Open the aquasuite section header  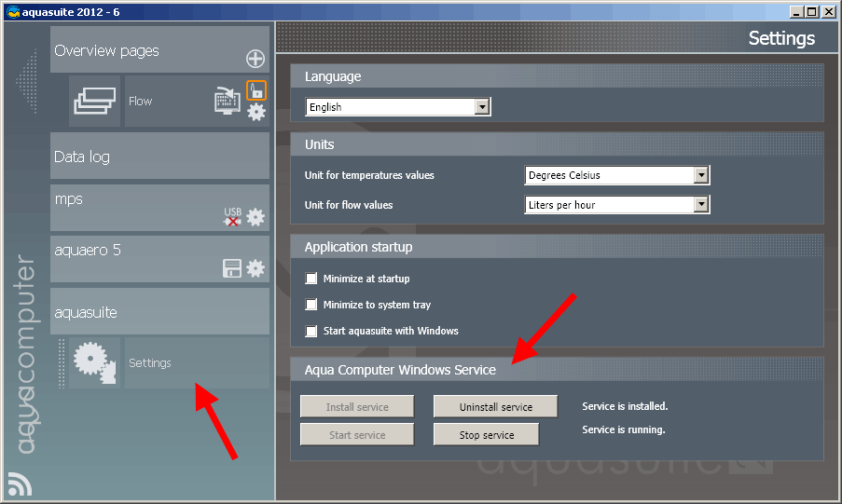point(160,311)
